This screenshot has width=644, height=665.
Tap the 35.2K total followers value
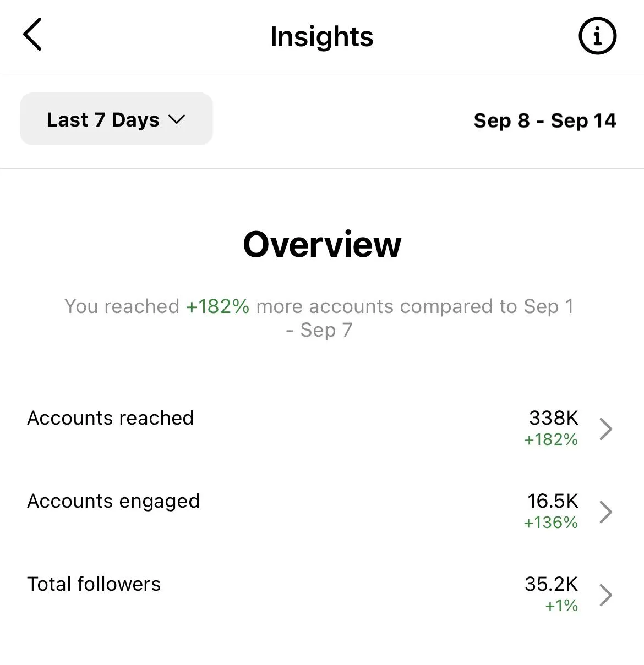(x=551, y=584)
